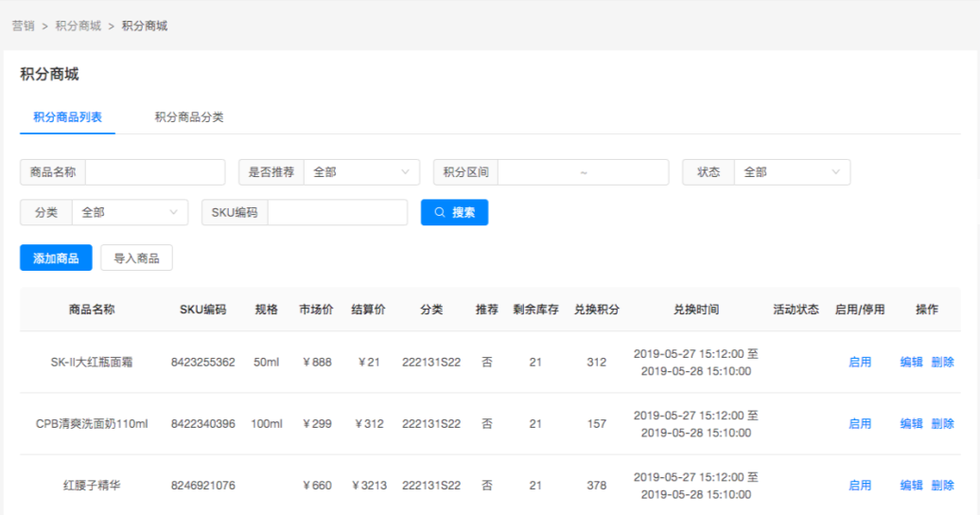Delete the 红腰子精华 product
The height and width of the screenshot is (515, 980).
pos(942,485)
